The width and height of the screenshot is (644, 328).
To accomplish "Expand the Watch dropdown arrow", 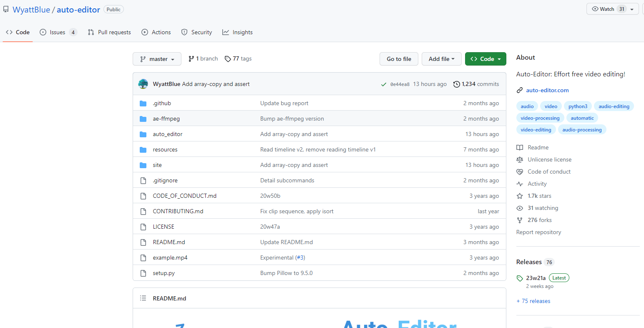I will pos(632,9).
